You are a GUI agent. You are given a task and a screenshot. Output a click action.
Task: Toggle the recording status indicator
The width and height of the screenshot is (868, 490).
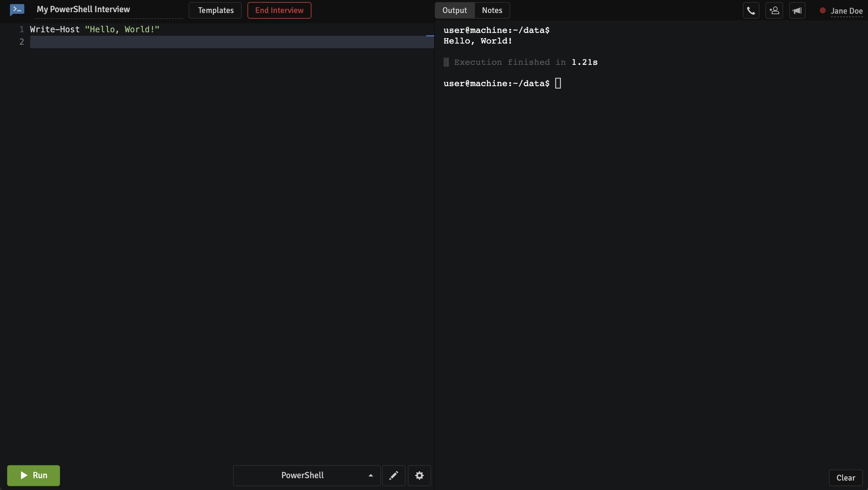pos(822,10)
